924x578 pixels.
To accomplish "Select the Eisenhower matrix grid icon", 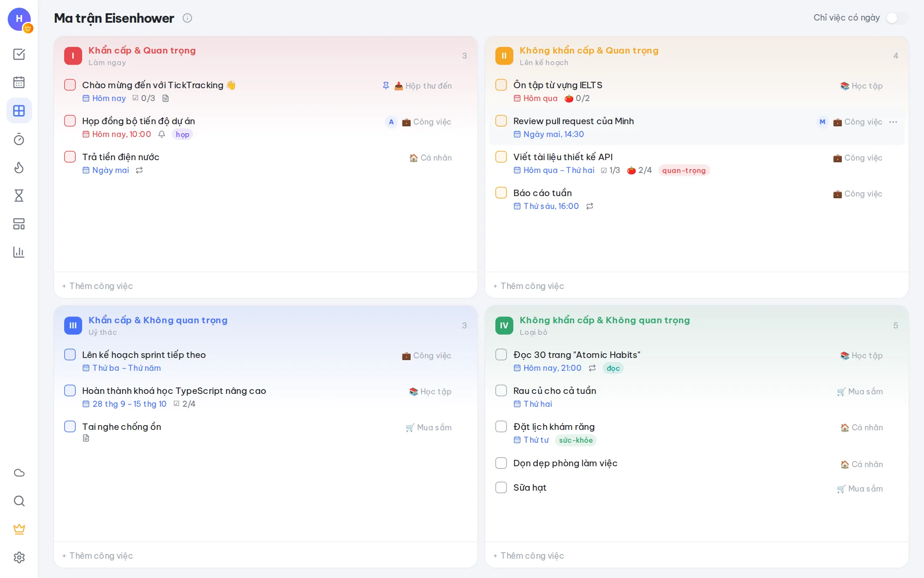I will [x=19, y=111].
